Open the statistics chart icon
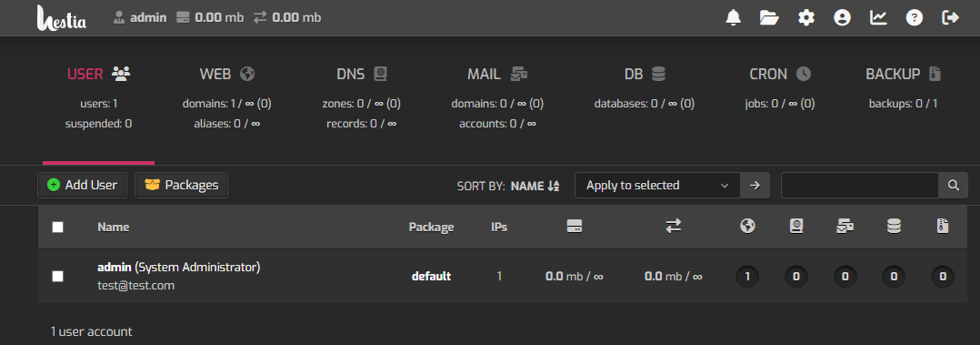Image resolution: width=980 pixels, height=345 pixels. point(878,17)
